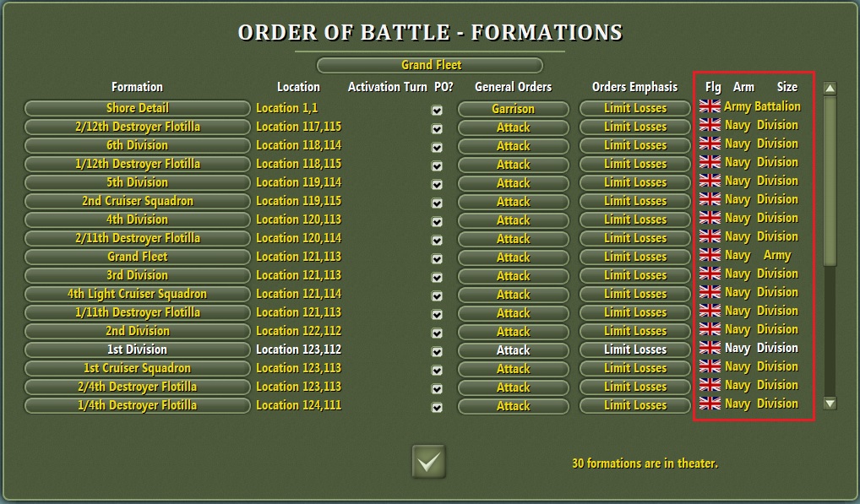This screenshot has height=504, width=860.
Task: Click the 1st Cruiser Squadron flag icon
Action: (x=711, y=367)
